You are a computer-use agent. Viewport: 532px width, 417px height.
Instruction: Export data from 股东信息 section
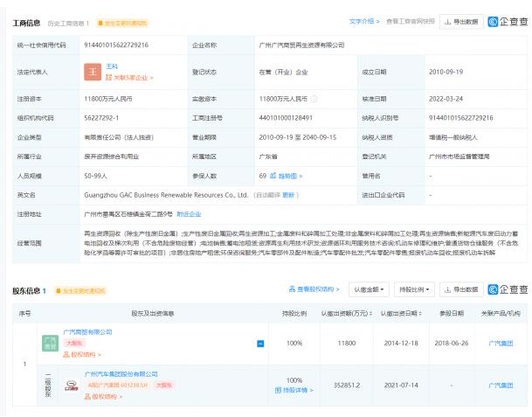tap(461, 289)
